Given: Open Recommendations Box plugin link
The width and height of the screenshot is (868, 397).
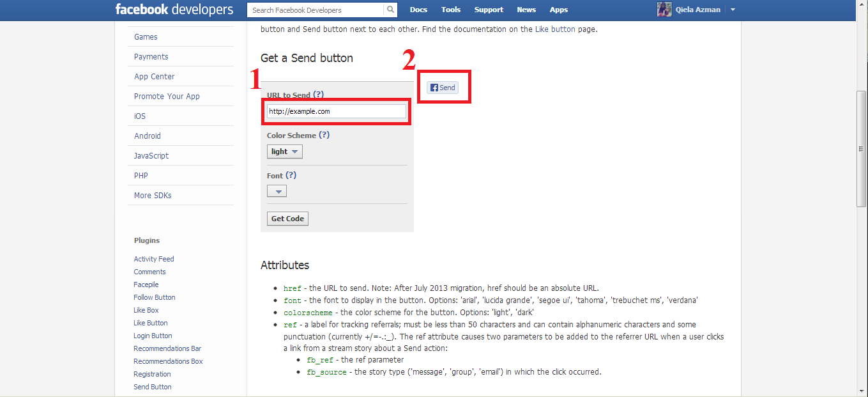Looking at the screenshot, I should (x=168, y=361).
